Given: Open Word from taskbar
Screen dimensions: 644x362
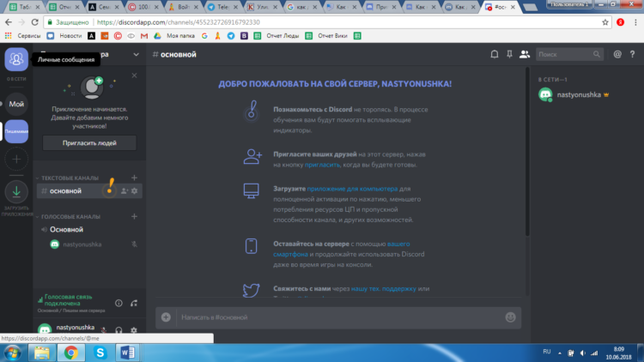Looking at the screenshot, I should pyautogui.click(x=128, y=353).
